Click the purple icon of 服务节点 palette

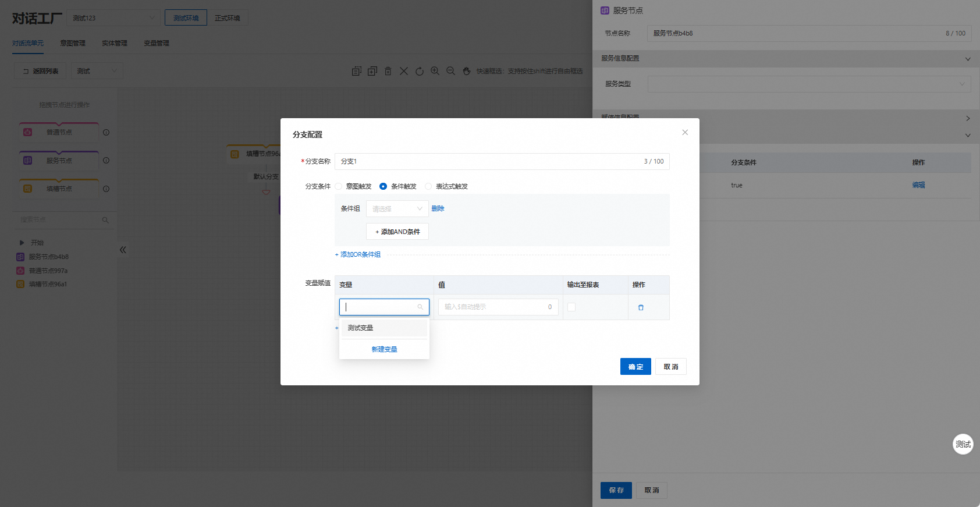(27, 160)
